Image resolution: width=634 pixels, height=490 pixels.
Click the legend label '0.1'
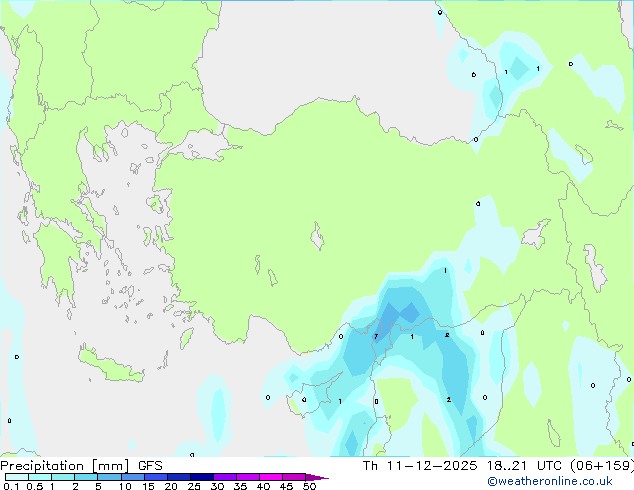[x=11, y=486]
